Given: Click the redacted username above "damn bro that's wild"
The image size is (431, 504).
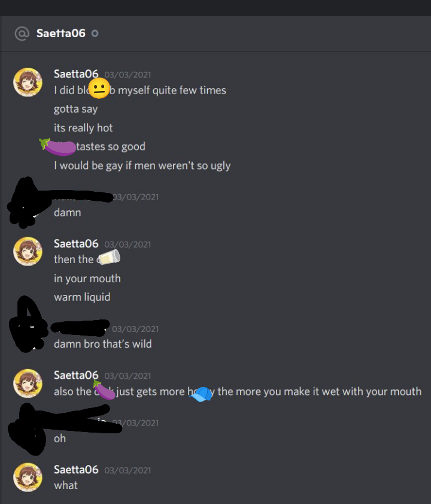Looking at the screenshot, I should coord(80,328).
